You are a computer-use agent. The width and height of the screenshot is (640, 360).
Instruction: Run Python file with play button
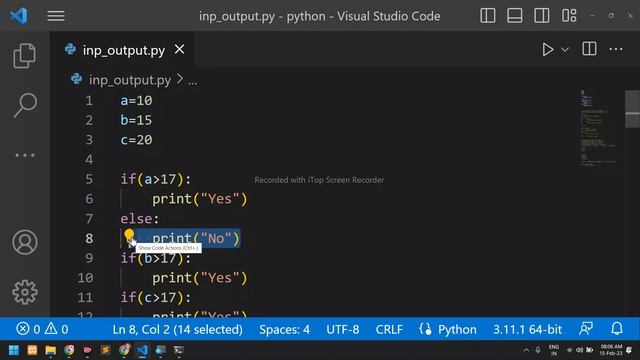pyautogui.click(x=547, y=49)
